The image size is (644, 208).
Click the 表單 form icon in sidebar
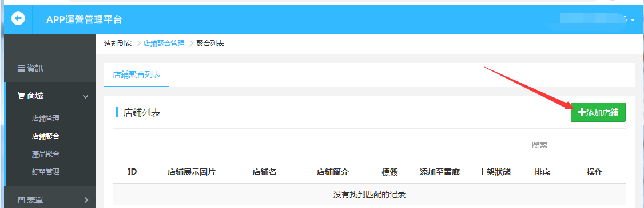[x=21, y=200]
